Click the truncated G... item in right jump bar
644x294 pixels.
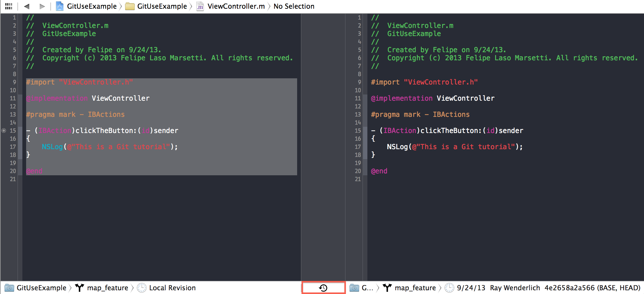(368, 287)
